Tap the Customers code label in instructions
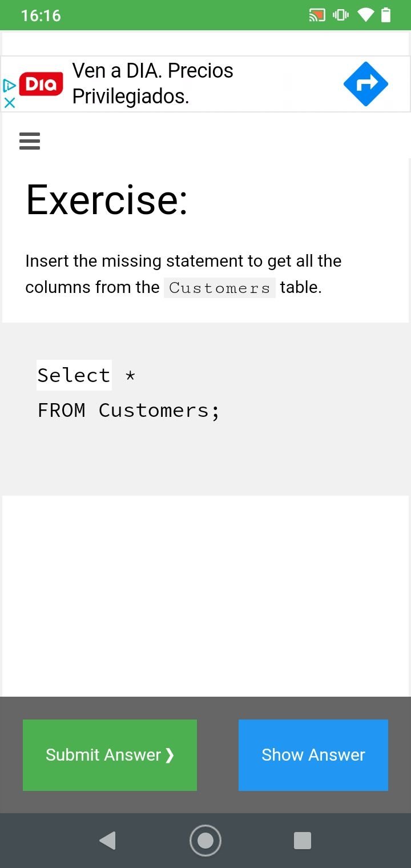 click(x=220, y=288)
